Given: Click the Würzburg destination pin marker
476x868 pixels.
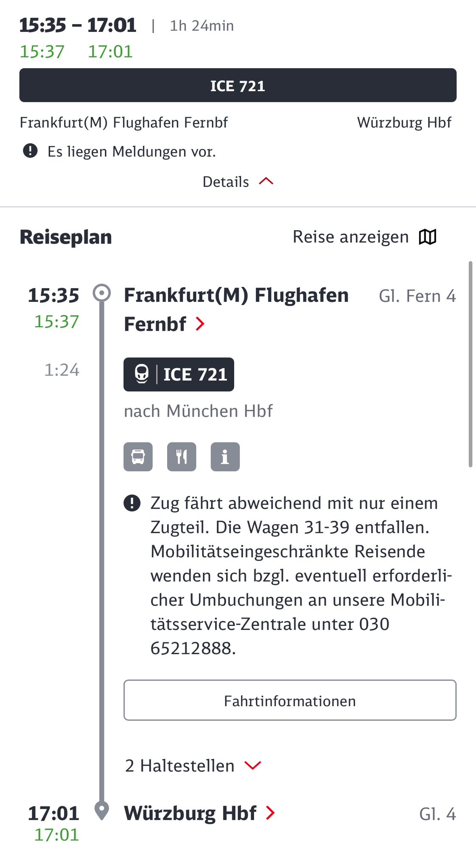Looking at the screenshot, I should [x=102, y=810].
